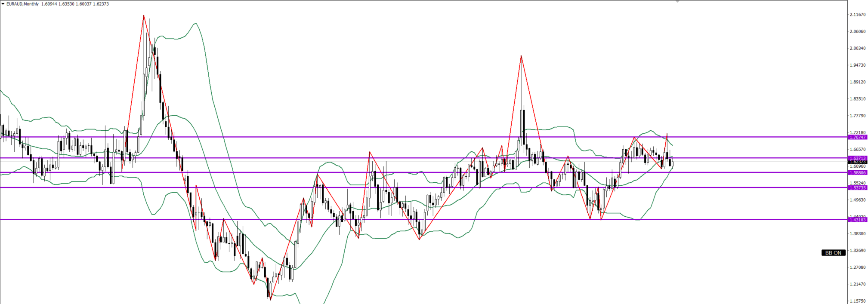The width and height of the screenshot is (868, 304).
Task: Select the 1.63713 purple price label
Action: [857, 158]
